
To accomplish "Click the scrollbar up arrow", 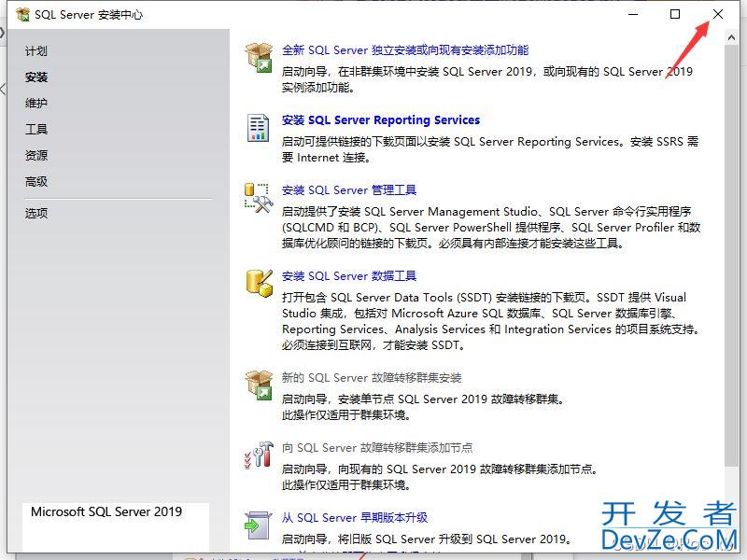I will tap(732, 37).
